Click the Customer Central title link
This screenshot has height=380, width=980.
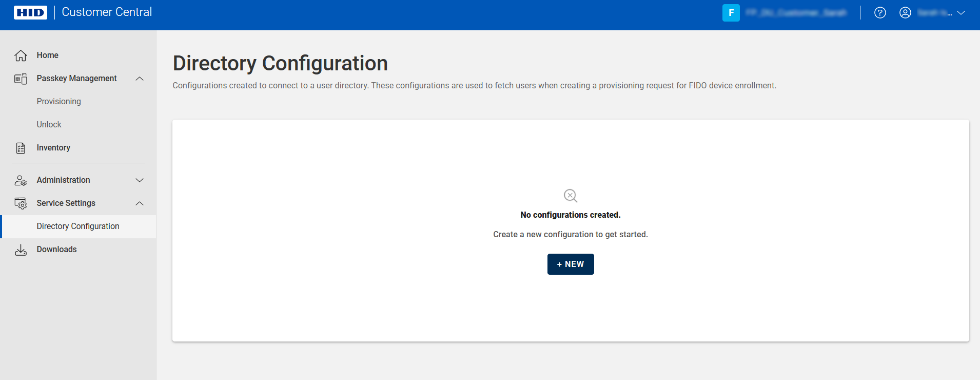(107, 12)
